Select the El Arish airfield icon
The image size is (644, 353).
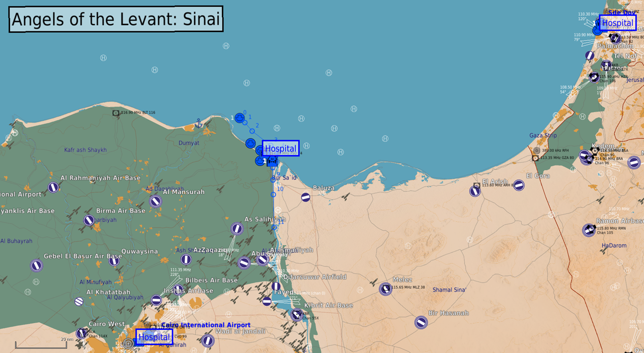(475, 191)
